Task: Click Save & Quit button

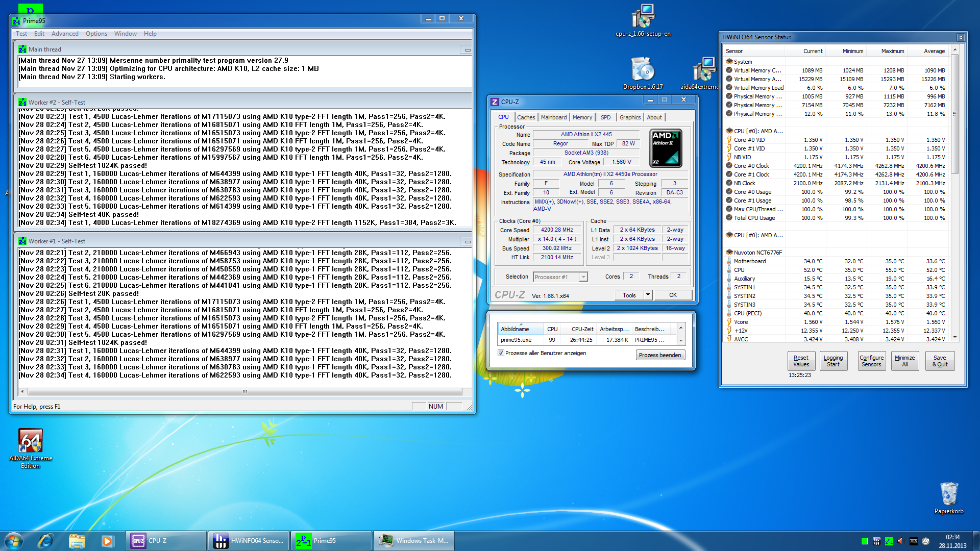Action: pos(940,361)
